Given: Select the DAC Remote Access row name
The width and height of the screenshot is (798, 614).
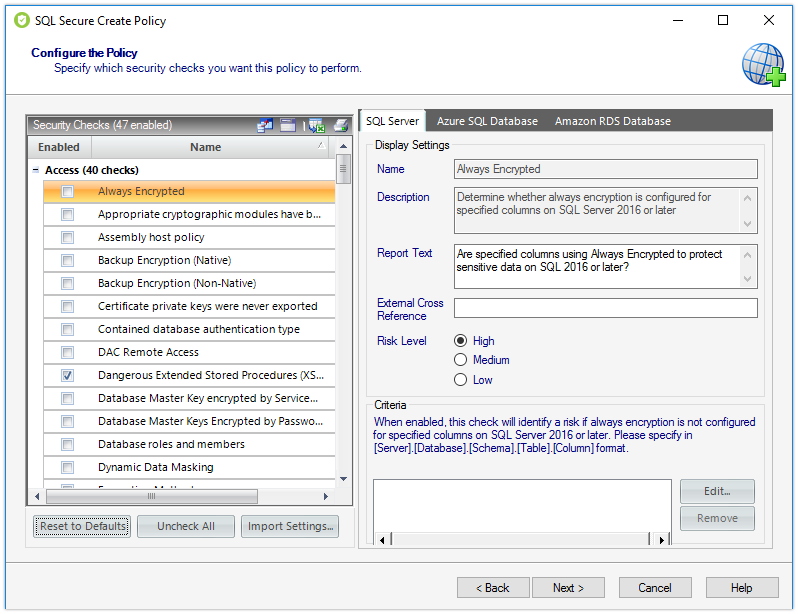Looking at the screenshot, I should 148,352.
